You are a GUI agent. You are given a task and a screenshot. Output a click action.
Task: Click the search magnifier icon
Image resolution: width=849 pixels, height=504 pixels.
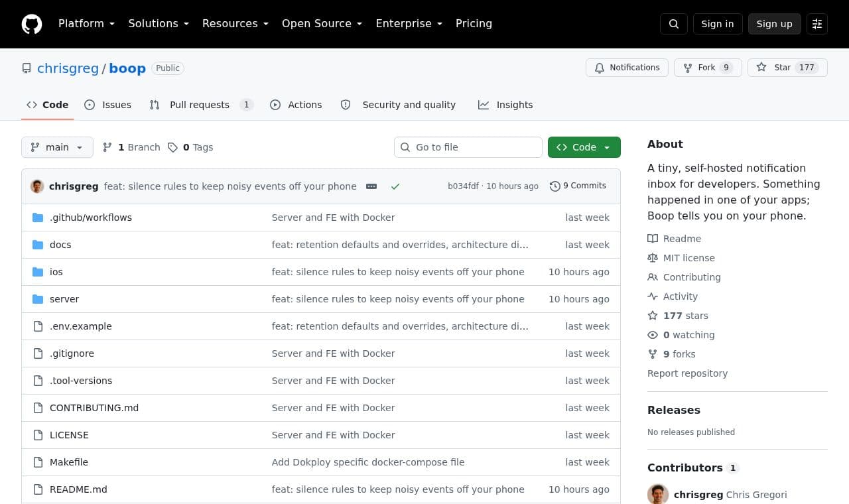point(674,24)
